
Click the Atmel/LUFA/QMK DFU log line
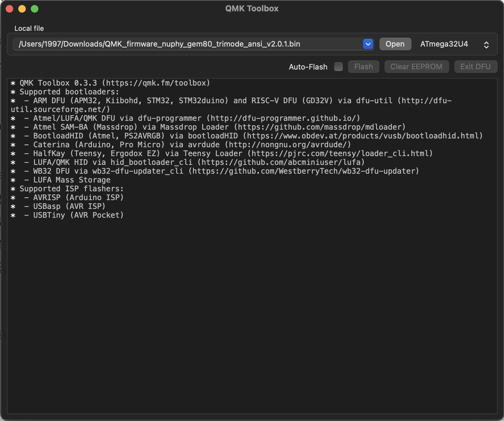tap(185, 118)
